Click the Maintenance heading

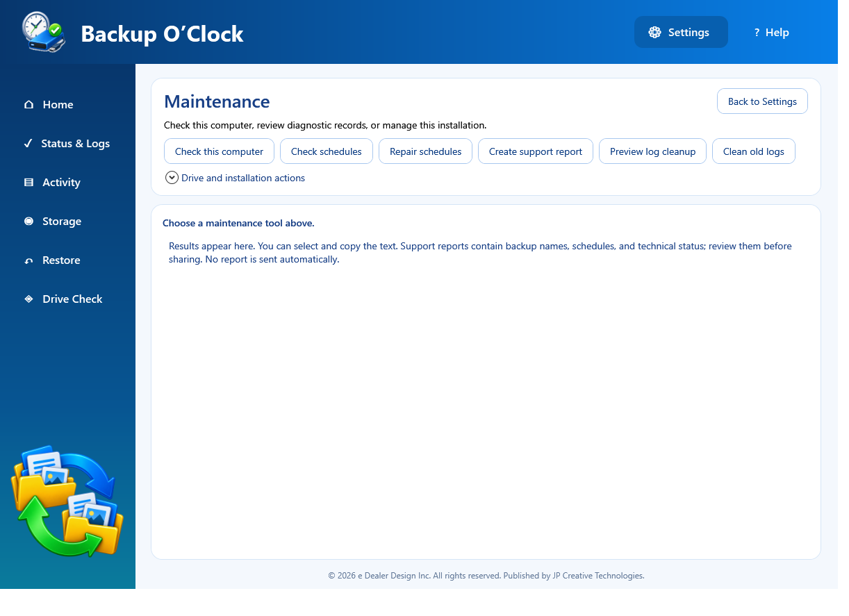pyautogui.click(x=217, y=101)
